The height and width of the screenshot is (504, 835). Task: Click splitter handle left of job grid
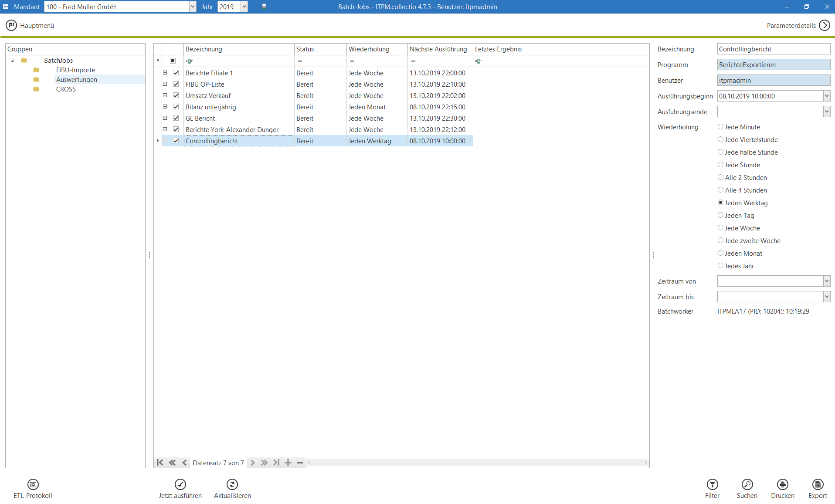[149, 255]
